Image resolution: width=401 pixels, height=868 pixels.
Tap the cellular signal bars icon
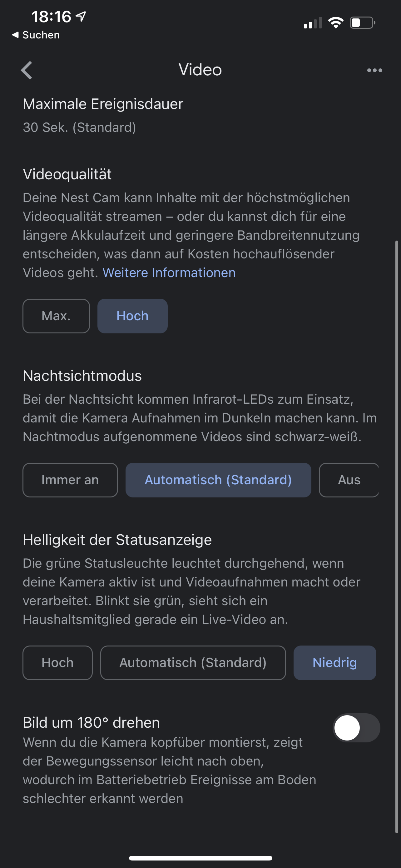pyautogui.click(x=312, y=23)
